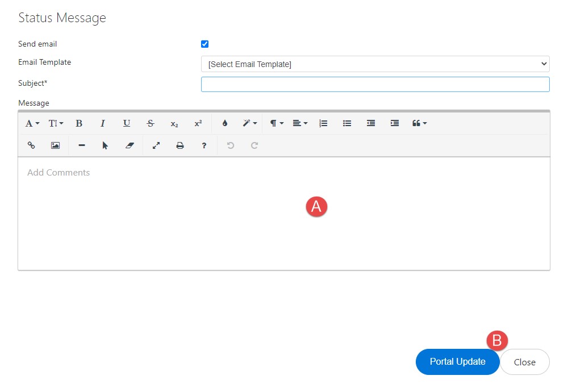Screen dimensions: 568x392
Task: Click the Portal Update button
Action: click(x=457, y=362)
